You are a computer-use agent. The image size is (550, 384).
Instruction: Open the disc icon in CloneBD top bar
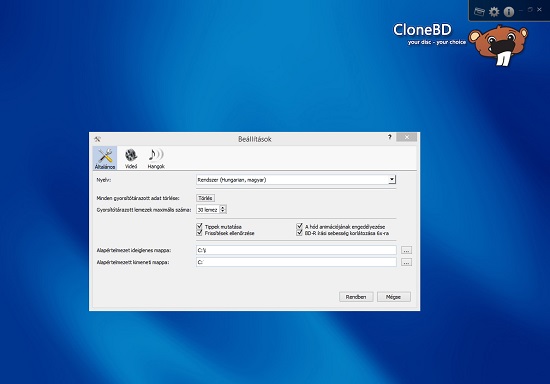[x=479, y=12]
